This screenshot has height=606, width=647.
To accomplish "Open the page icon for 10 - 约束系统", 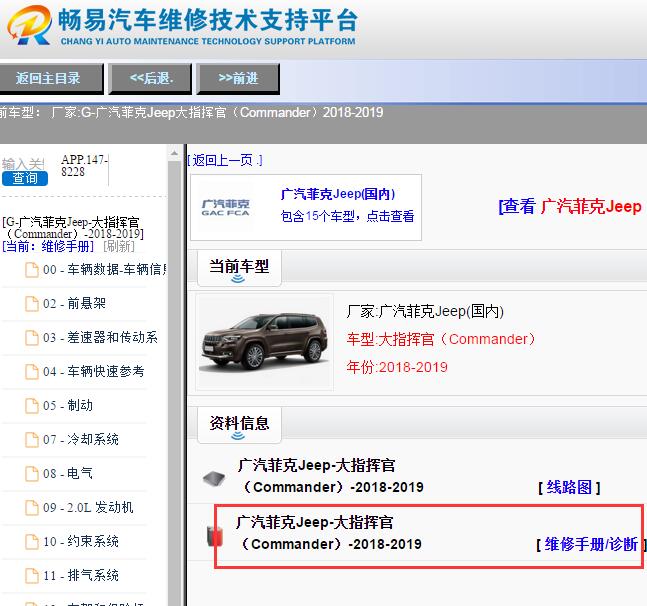I will [x=32, y=541].
